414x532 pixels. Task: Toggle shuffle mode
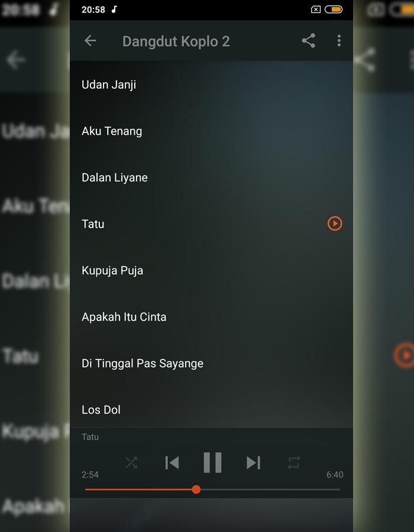(131, 462)
